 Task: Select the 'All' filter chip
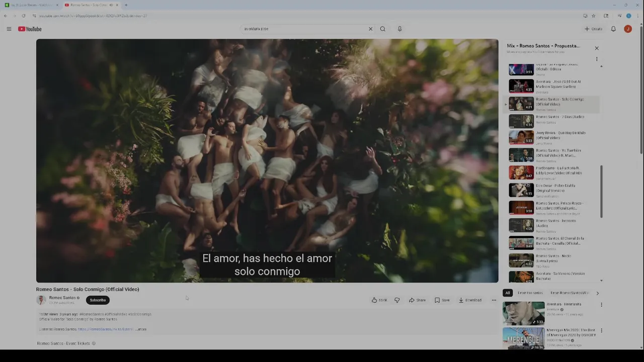click(x=508, y=293)
